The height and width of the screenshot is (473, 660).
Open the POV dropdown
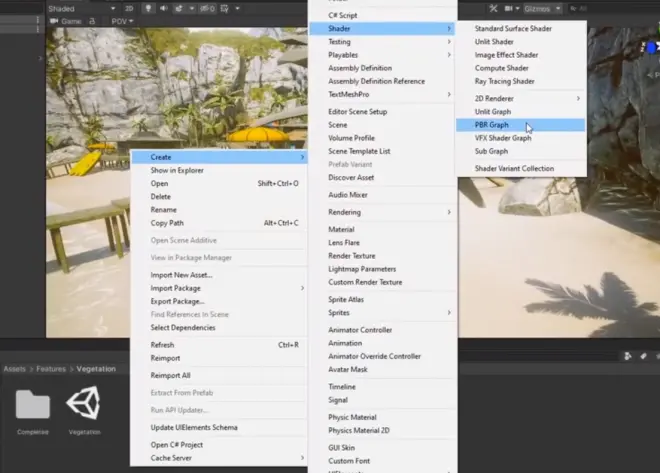tap(122, 21)
